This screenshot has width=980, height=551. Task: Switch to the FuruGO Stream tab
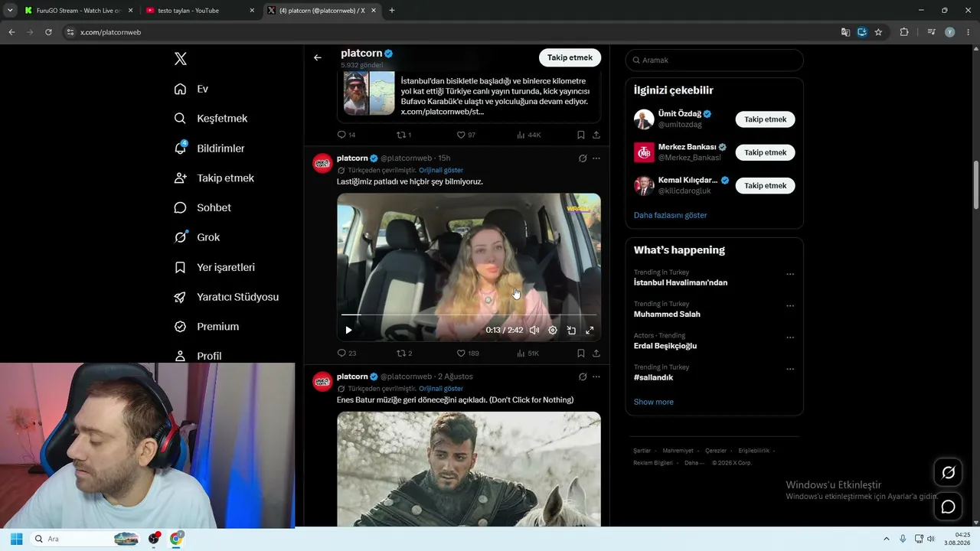(x=80, y=11)
